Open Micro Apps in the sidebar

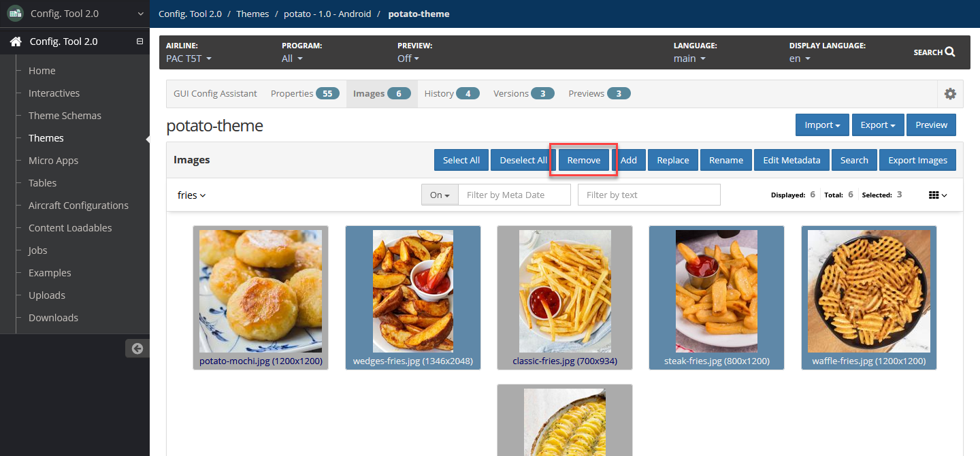53,161
